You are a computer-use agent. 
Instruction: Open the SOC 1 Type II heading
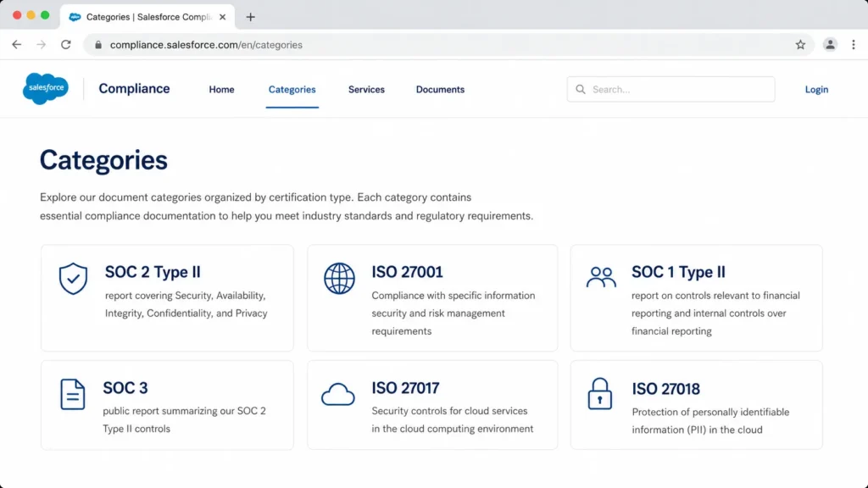coord(678,272)
